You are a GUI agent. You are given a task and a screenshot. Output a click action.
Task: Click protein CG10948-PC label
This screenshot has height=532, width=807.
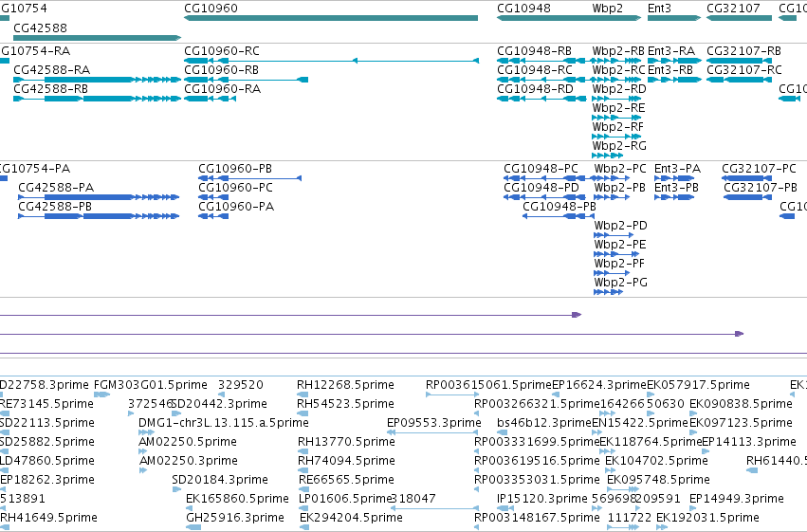coord(541,169)
